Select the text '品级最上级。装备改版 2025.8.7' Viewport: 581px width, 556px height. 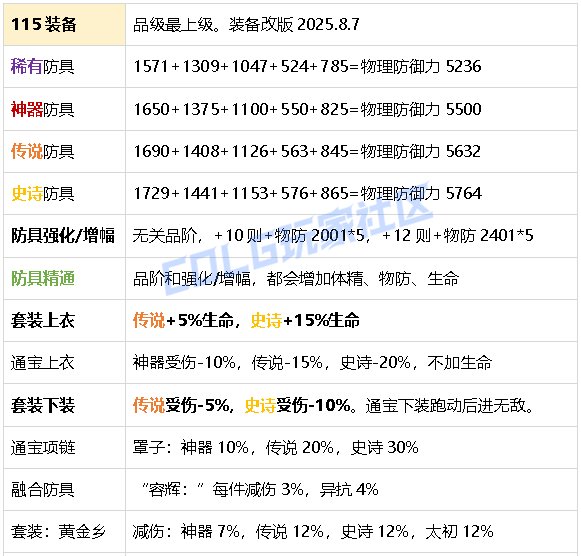[246, 25]
